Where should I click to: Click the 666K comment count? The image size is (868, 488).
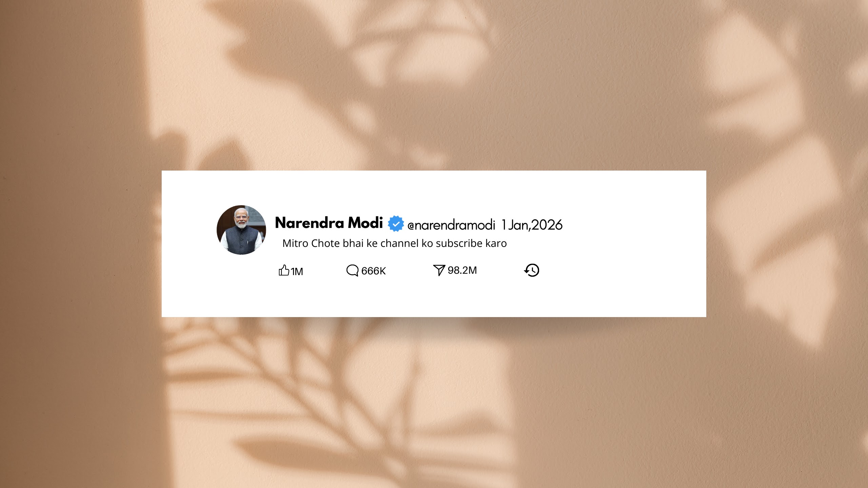373,271
